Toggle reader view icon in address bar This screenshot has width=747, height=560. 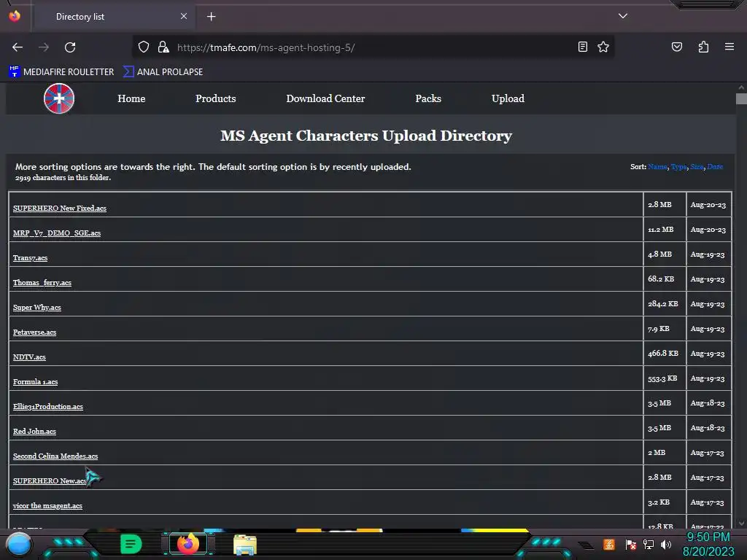pos(583,47)
